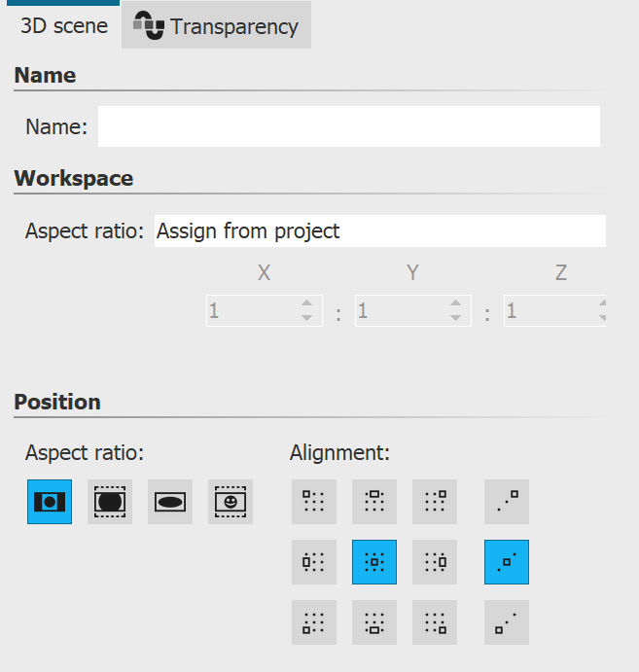Open the 3D scene tab
This screenshot has height=672, width=639.
pos(64,26)
